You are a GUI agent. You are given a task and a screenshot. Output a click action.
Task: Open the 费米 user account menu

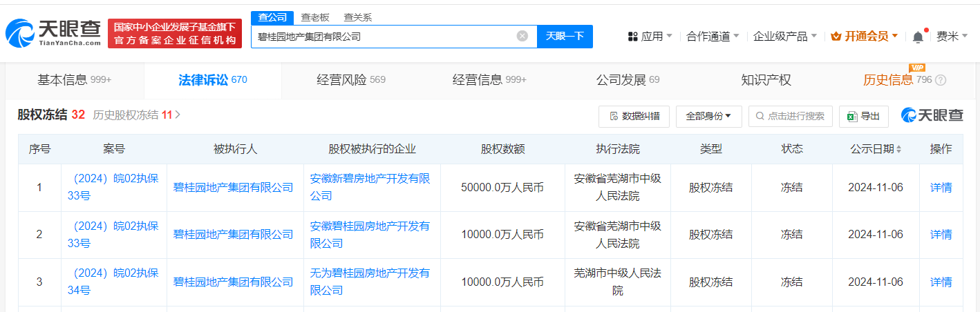(951, 36)
